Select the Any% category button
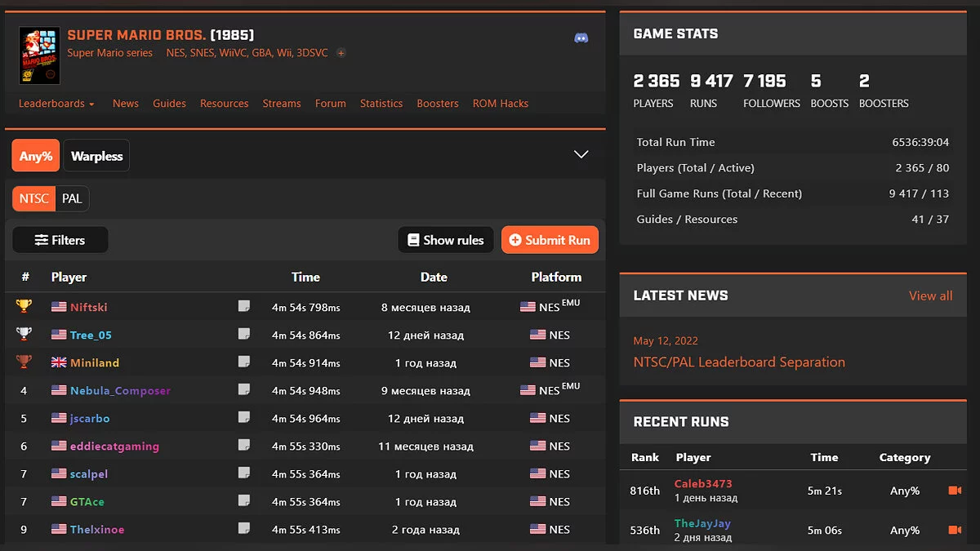 click(x=36, y=156)
